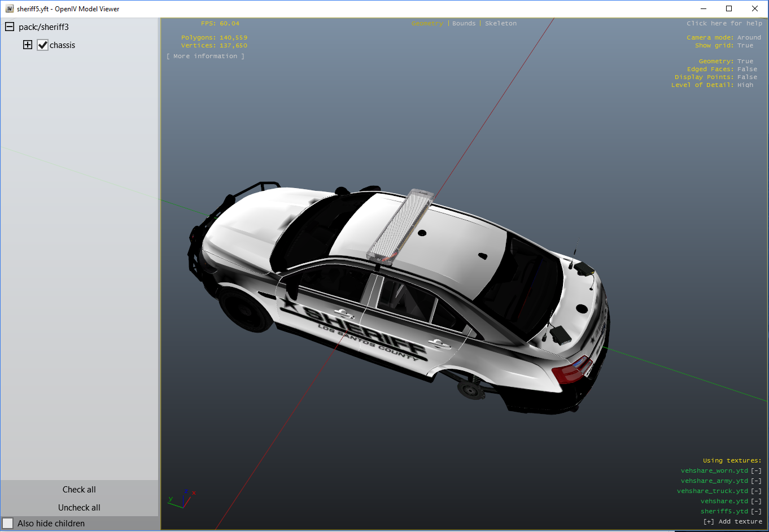Viewport: 769px width, 532px height.
Task: Remove the vehshare_truck.ytd texture
Action: [x=756, y=491]
